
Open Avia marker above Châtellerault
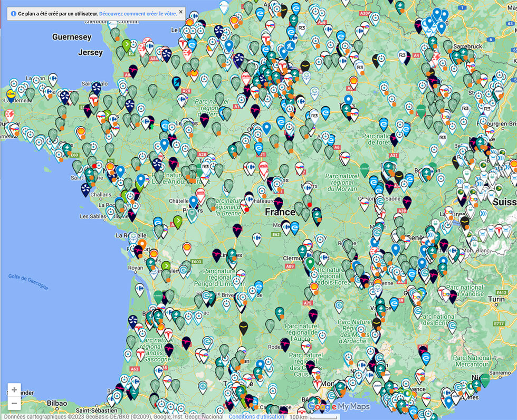200,194
